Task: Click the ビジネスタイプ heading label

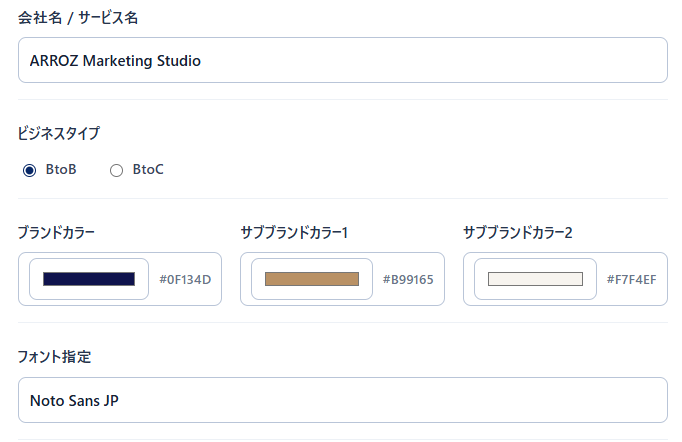Action: (59, 133)
